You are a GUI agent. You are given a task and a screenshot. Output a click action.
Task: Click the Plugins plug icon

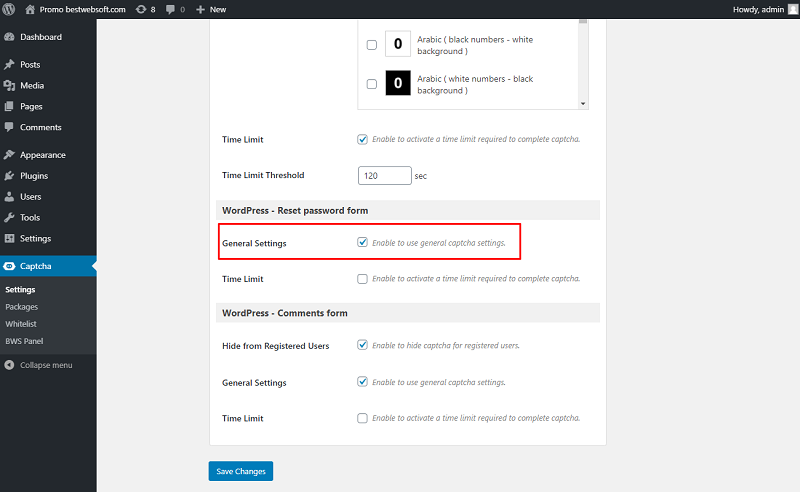[x=9, y=176]
